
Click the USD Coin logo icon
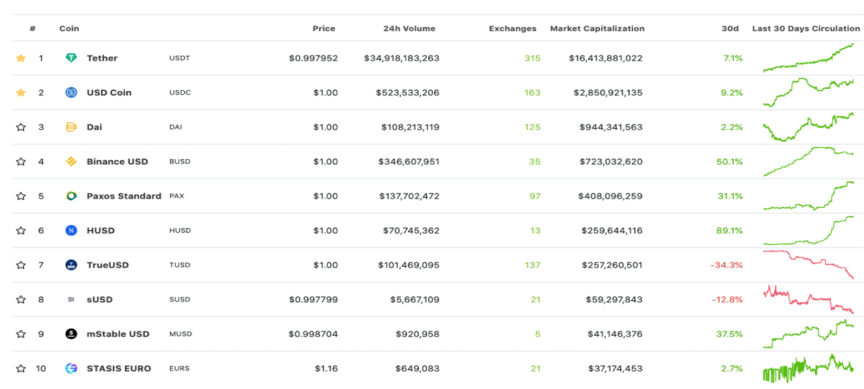pos(71,93)
